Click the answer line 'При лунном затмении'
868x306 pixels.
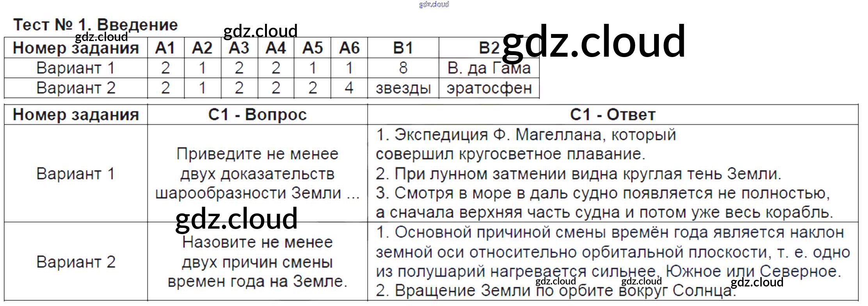(x=578, y=174)
